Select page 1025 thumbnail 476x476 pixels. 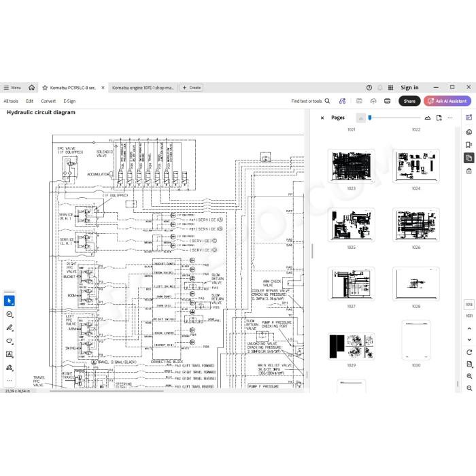point(352,224)
